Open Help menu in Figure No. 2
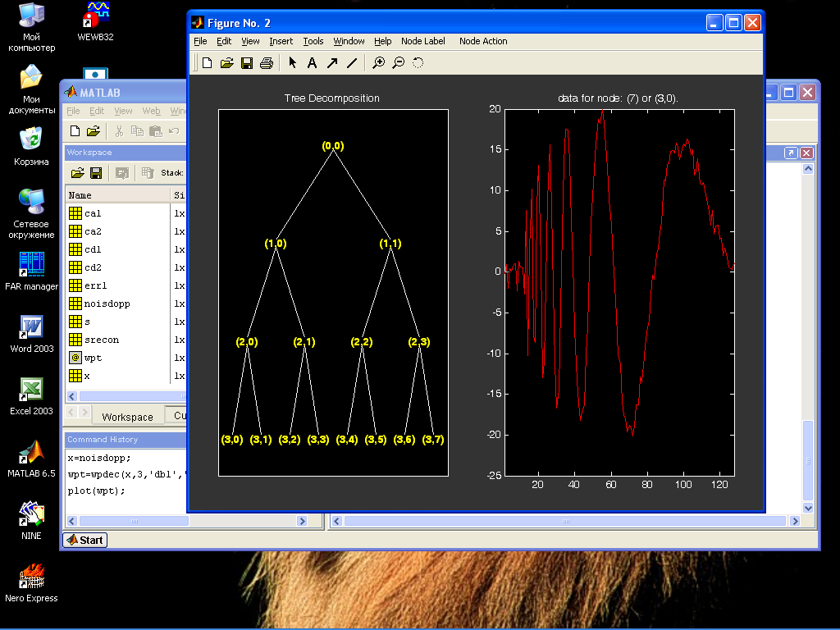 [x=382, y=41]
